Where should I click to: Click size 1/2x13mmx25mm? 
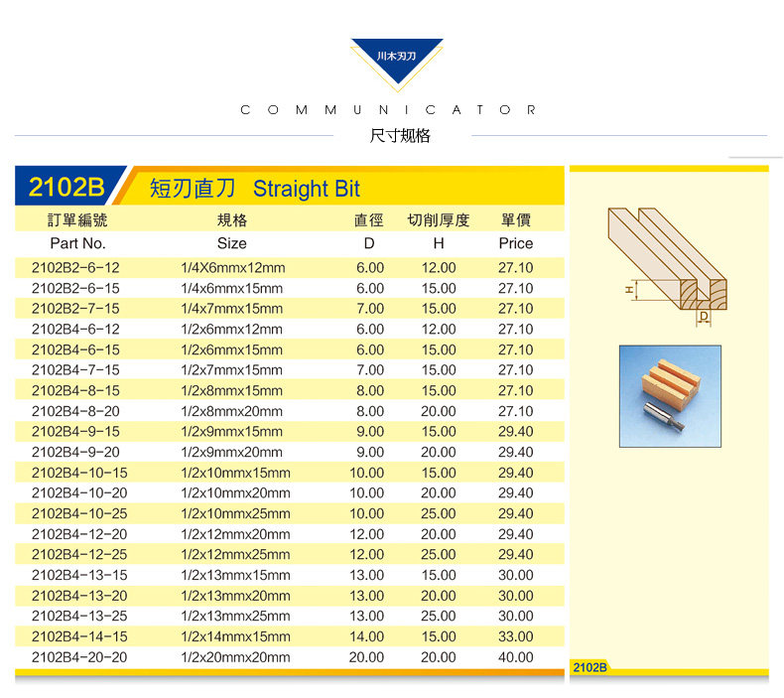coord(235,616)
